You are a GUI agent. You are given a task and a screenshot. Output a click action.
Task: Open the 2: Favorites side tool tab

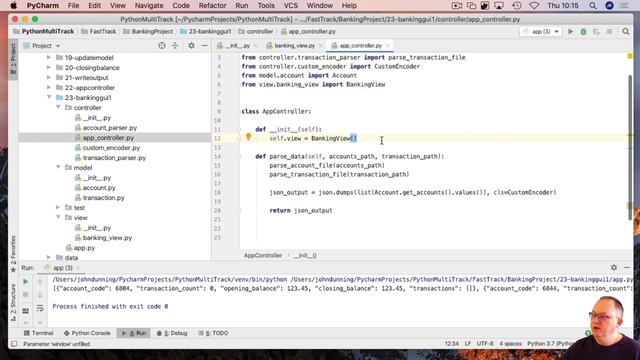(13, 254)
